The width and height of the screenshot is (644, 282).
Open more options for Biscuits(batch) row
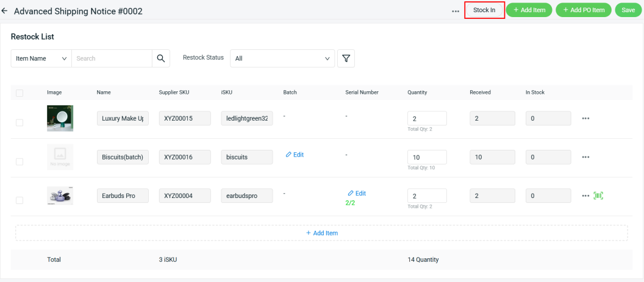[585, 157]
